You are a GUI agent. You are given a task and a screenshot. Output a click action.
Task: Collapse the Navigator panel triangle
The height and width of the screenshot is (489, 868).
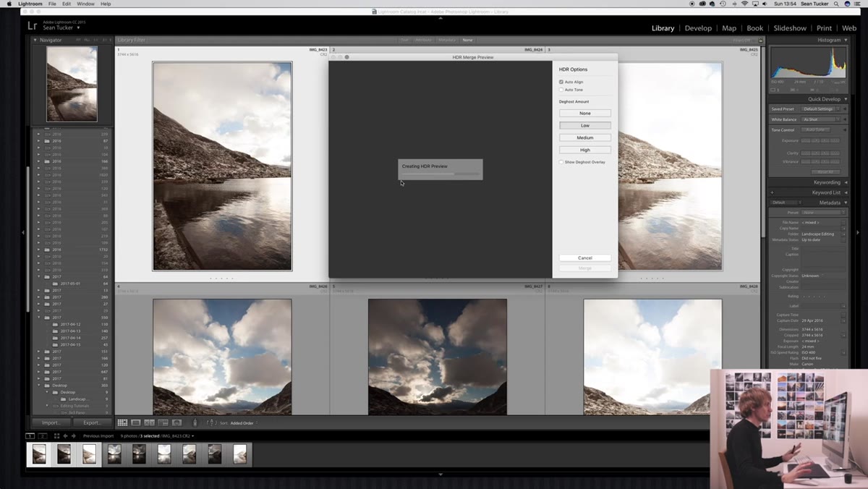click(x=35, y=40)
